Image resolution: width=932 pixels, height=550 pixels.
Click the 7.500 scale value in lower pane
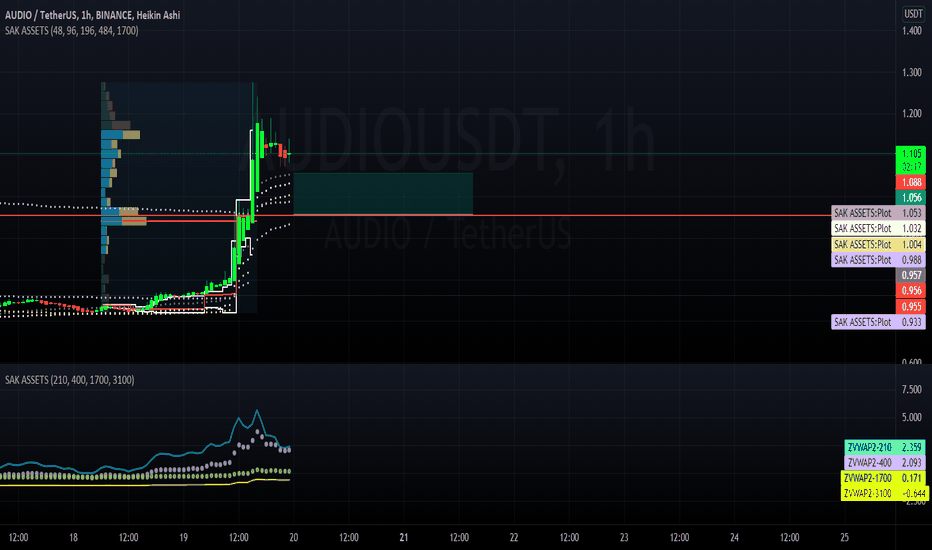click(912, 389)
